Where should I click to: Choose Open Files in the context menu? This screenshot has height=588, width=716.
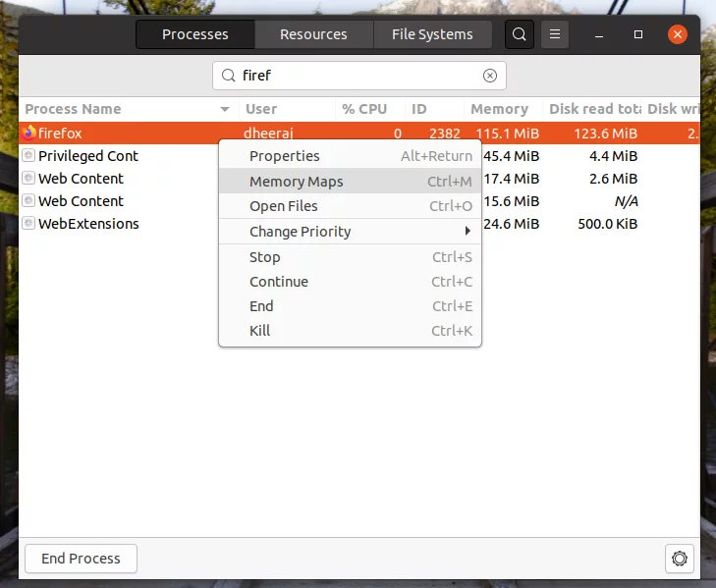(351, 206)
